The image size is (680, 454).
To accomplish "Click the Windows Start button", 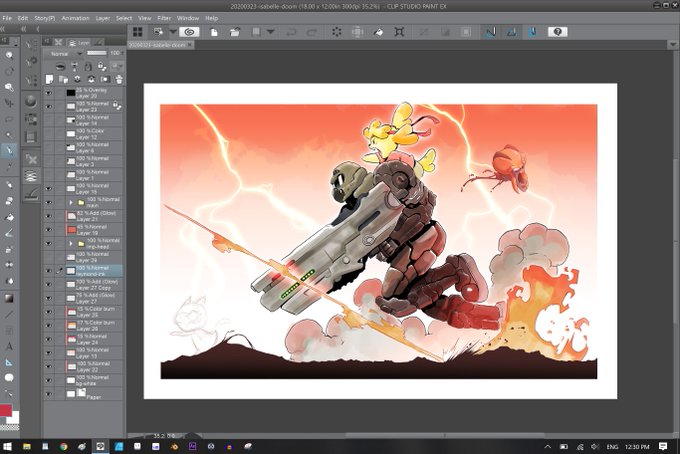I will click(x=7, y=446).
